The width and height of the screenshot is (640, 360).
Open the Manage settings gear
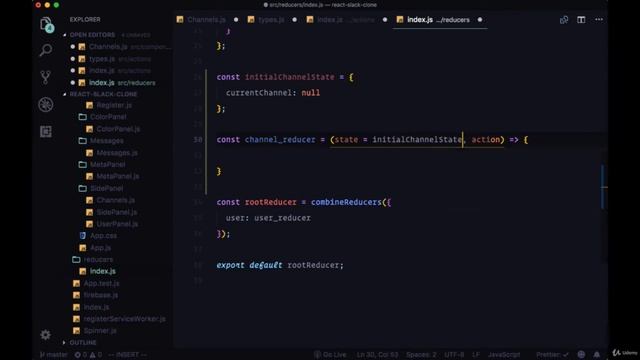[46, 335]
